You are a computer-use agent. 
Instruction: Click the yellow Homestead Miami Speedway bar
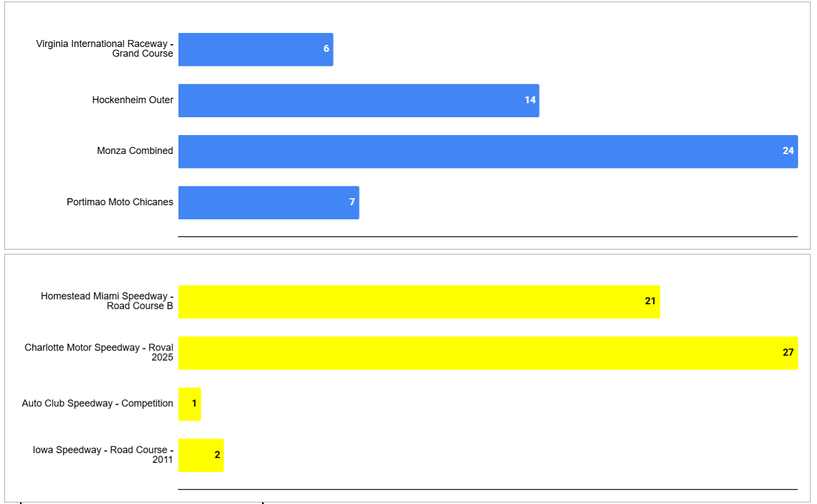click(x=419, y=302)
